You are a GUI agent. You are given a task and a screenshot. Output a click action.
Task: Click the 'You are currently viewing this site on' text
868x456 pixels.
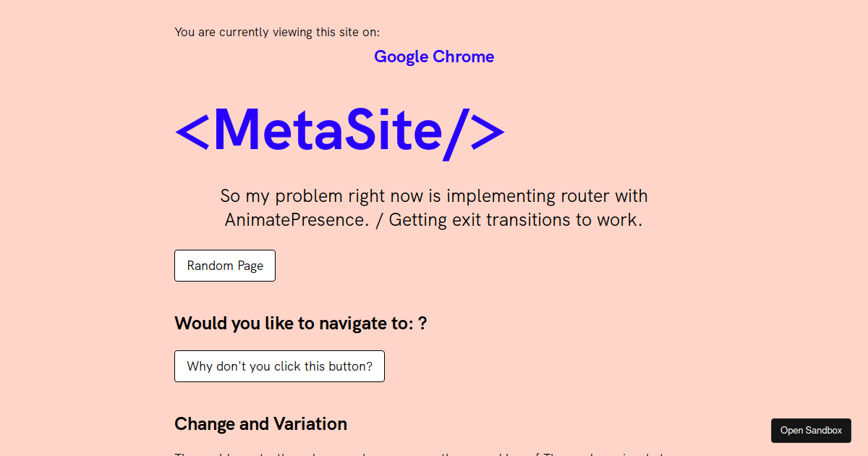[x=277, y=32]
